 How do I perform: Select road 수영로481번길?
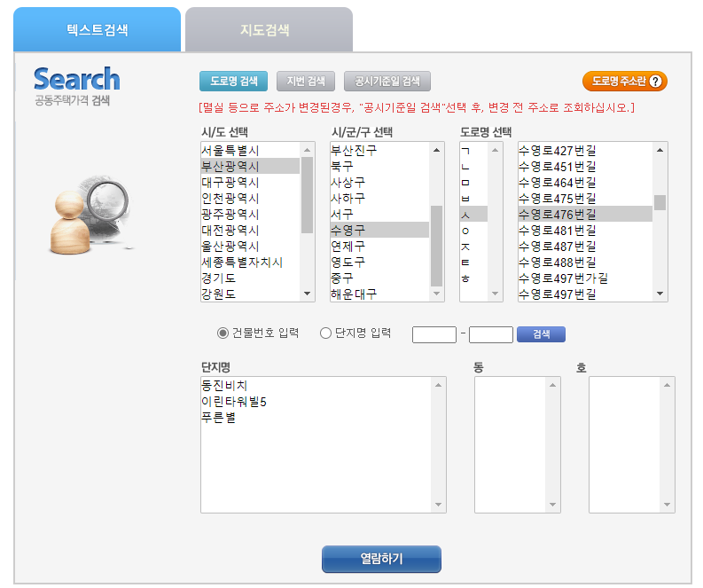click(x=585, y=230)
